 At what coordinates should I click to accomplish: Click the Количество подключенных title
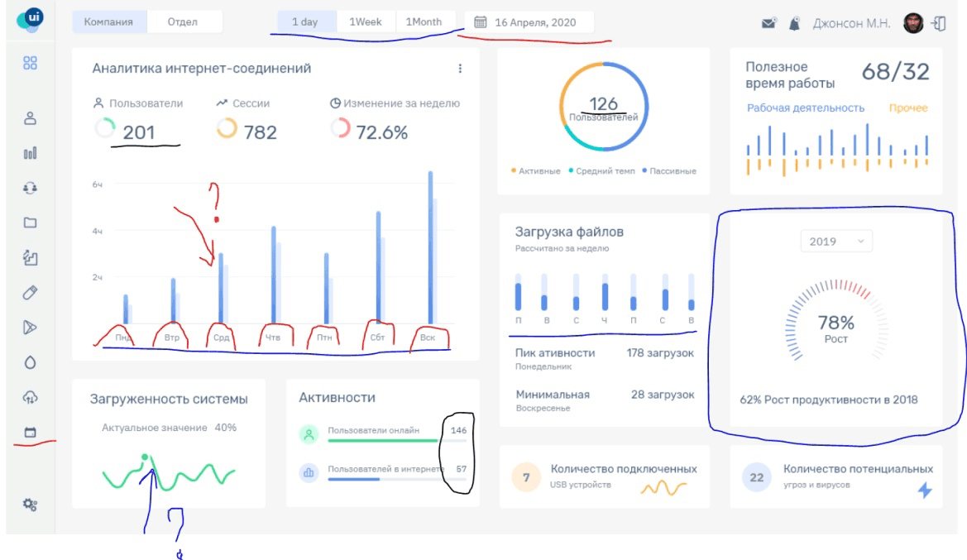(624, 469)
